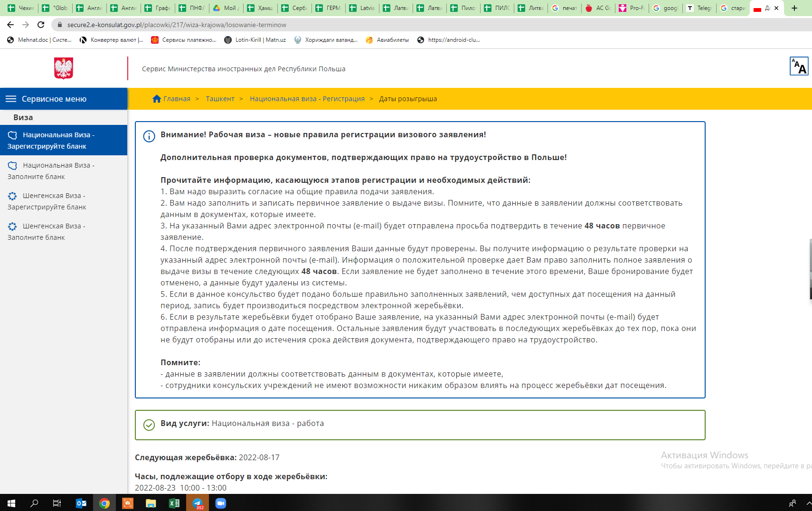This screenshot has width=812, height=511.
Task: Switch to the Teleg browser tab
Action: [x=700, y=8]
